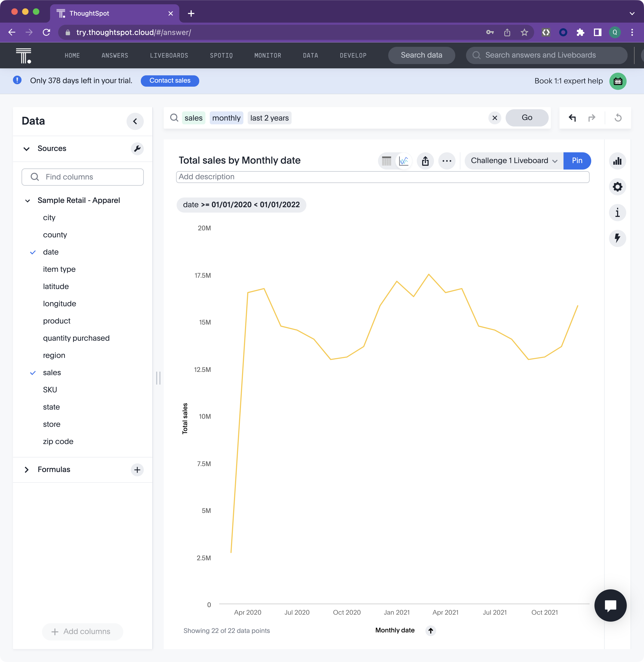This screenshot has height=662, width=644.
Task: Add the item type column
Action: (x=59, y=269)
